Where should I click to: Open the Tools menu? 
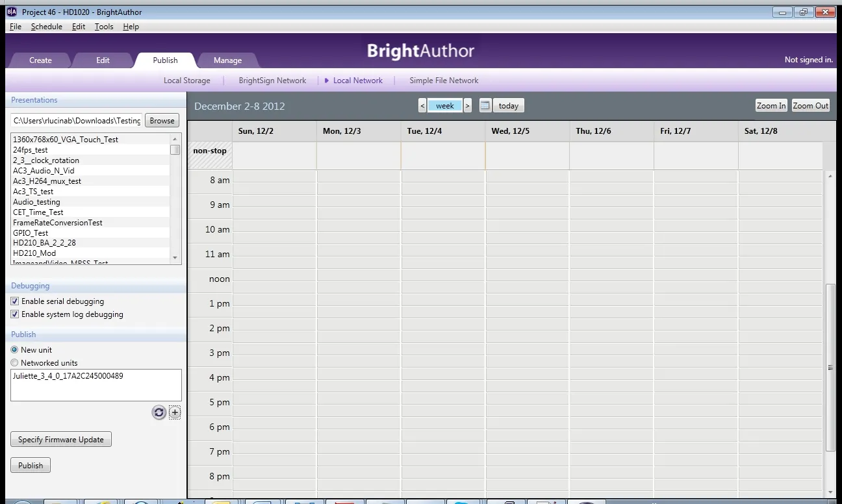point(104,27)
